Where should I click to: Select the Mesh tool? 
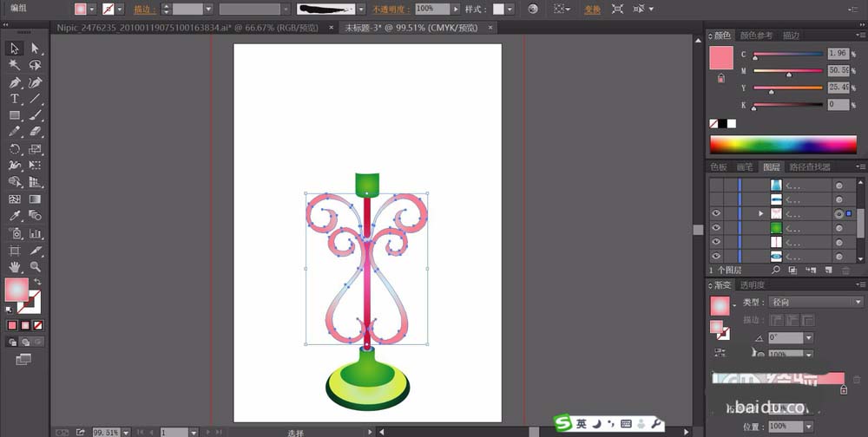tap(15, 199)
